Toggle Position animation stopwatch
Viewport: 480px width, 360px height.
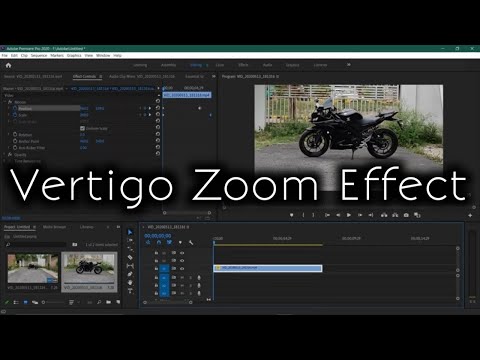(15, 108)
